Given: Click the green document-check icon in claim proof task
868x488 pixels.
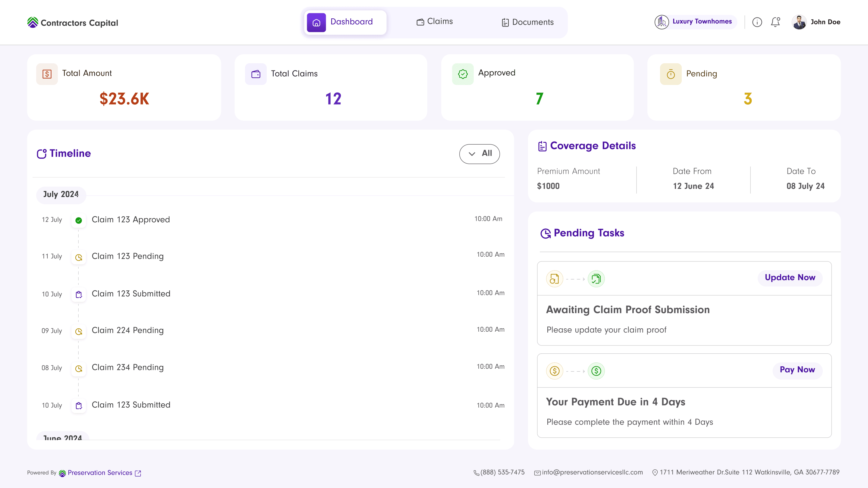Looking at the screenshot, I should [x=596, y=279].
